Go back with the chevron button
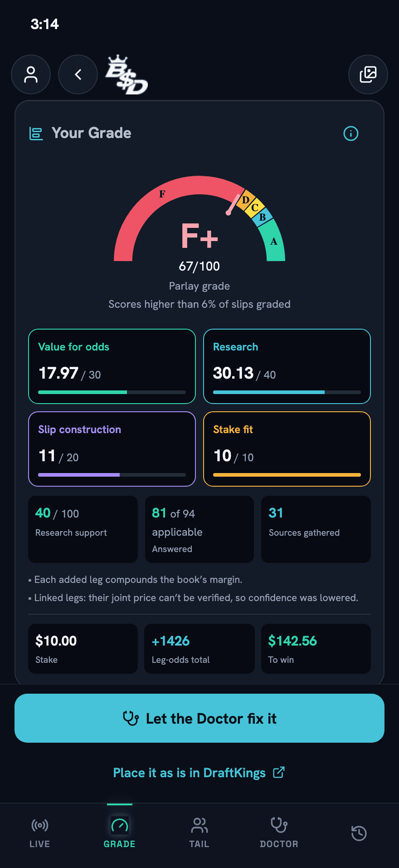This screenshot has height=868, width=399. (78, 74)
